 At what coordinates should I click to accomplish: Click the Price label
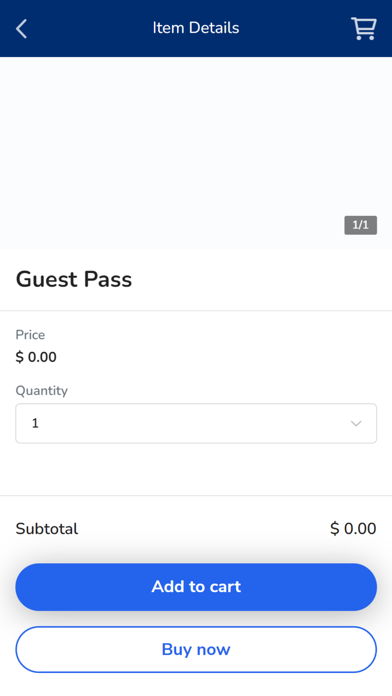[30, 335]
